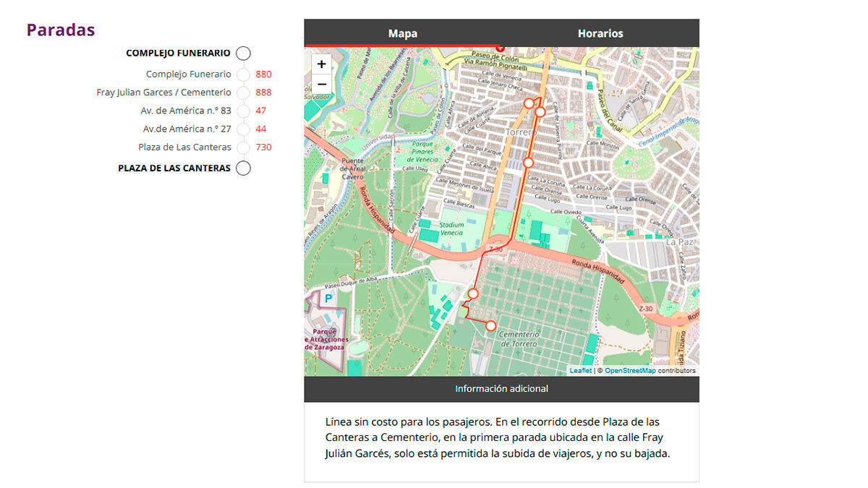Click the COMPLEJO FUNERARIO terminus circle
This screenshot has height=488, width=868.
click(244, 53)
